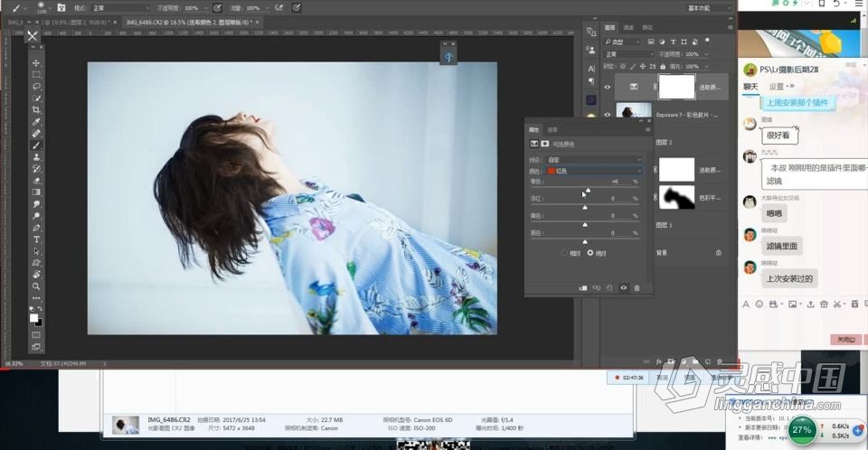Select the 绝对 (Absolute) radio button
The image size is (868, 450).
coord(591,253)
